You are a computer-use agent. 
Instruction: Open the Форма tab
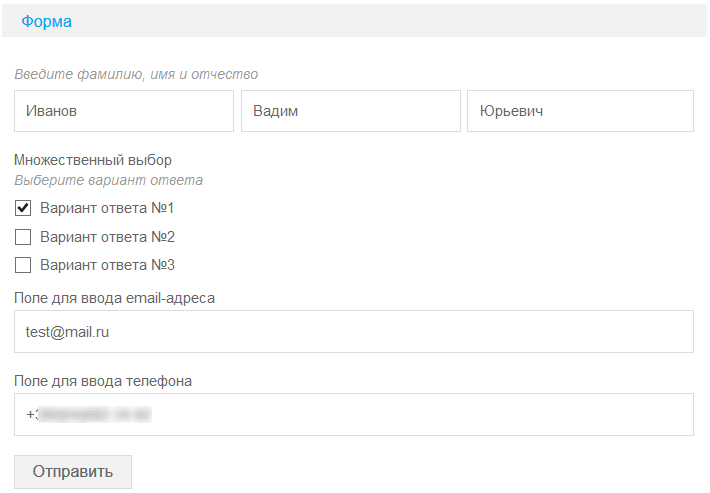[46, 21]
